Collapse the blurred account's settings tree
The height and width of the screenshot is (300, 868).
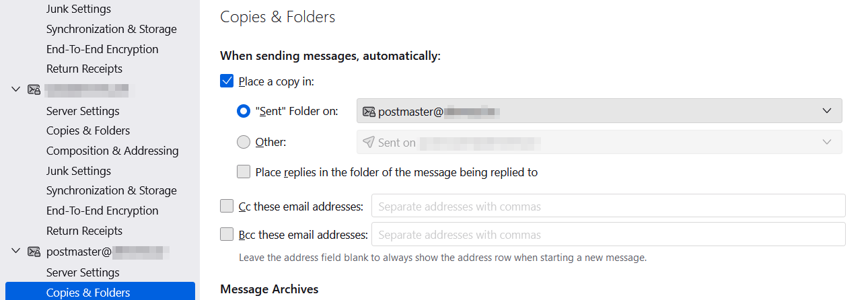tap(16, 89)
